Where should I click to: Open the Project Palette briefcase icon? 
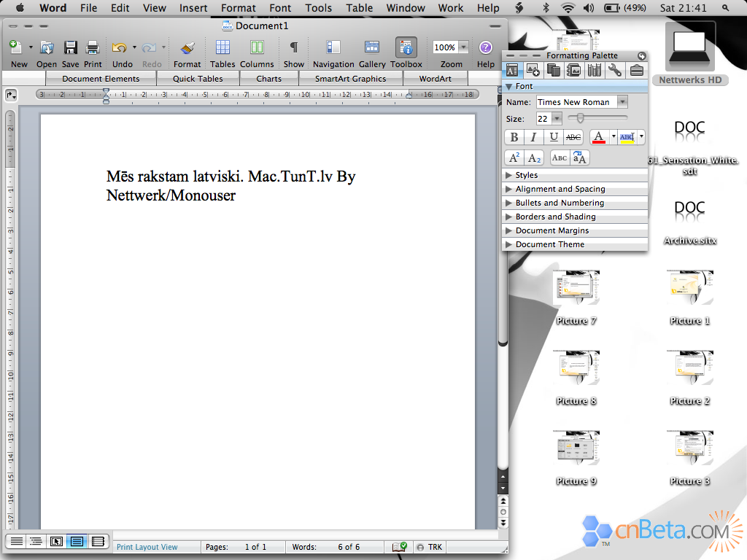click(636, 71)
